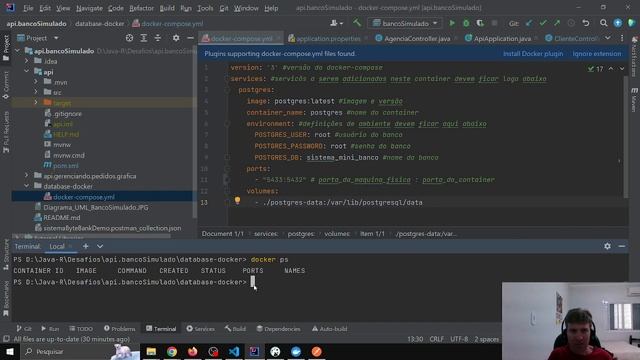This screenshot has width=640, height=360.
Task: Click Ignore extension link
Action: 596,53
